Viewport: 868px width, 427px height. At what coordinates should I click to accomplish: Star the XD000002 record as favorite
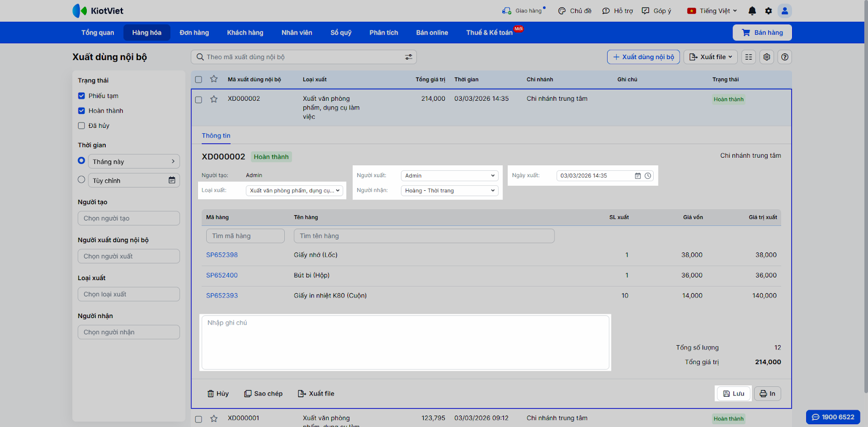point(214,99)
